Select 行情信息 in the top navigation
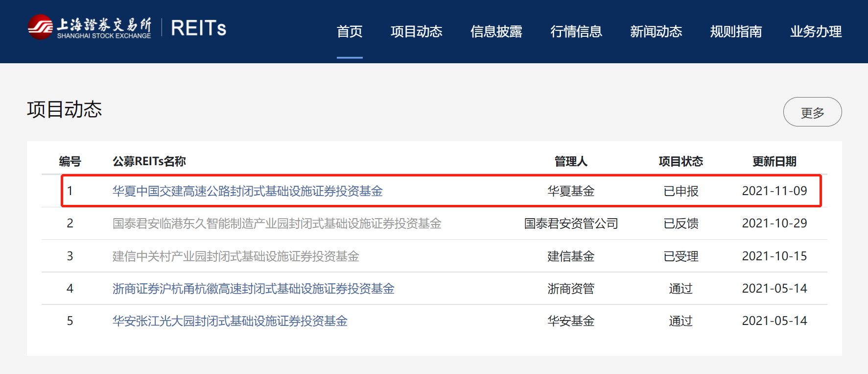This screenshot has width=868, height=374. point(576,31)
